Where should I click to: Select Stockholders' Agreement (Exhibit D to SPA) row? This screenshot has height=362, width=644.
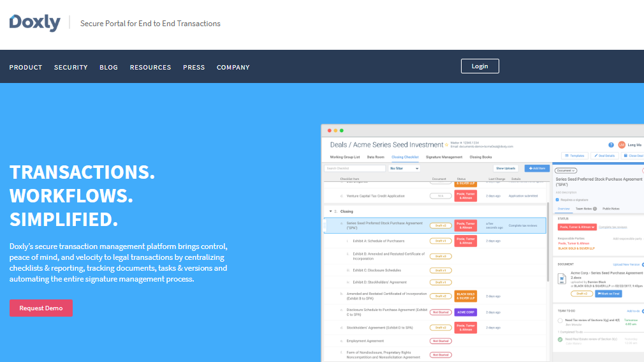(435, 328)
